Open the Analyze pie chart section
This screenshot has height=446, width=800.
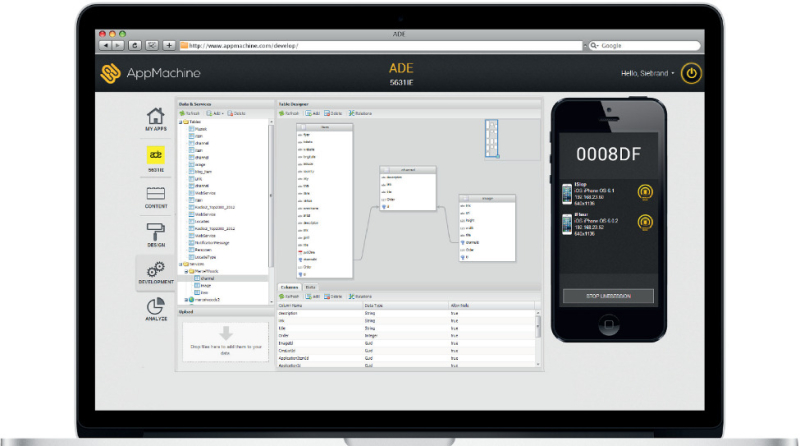[x=156, y=309]
